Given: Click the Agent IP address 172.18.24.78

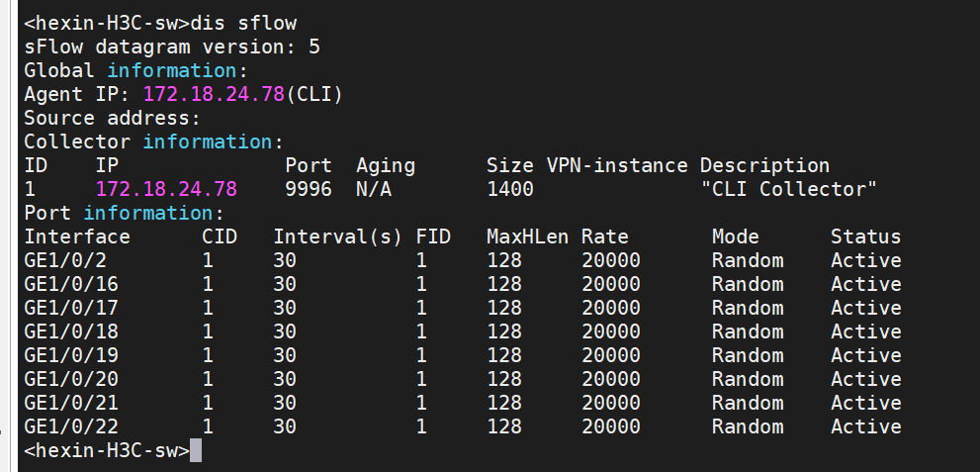Looking at the screenshot, I should [214, 94].
